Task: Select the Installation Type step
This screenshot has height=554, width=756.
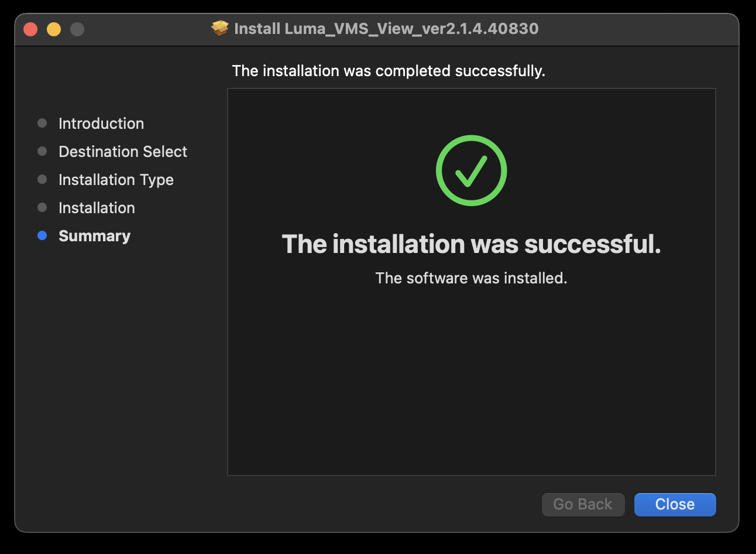Action: coord(116,179)
